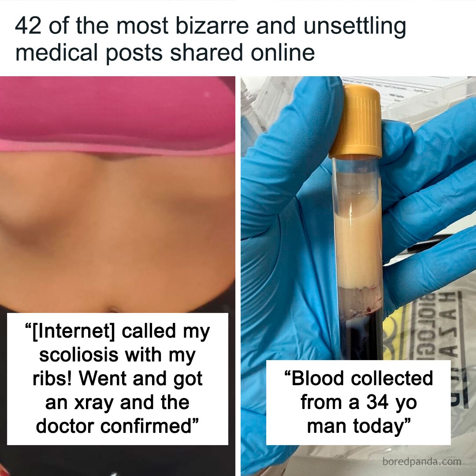Click the reddish clot layer in the tube
The image size is (476, 476).
click(359, 301)
